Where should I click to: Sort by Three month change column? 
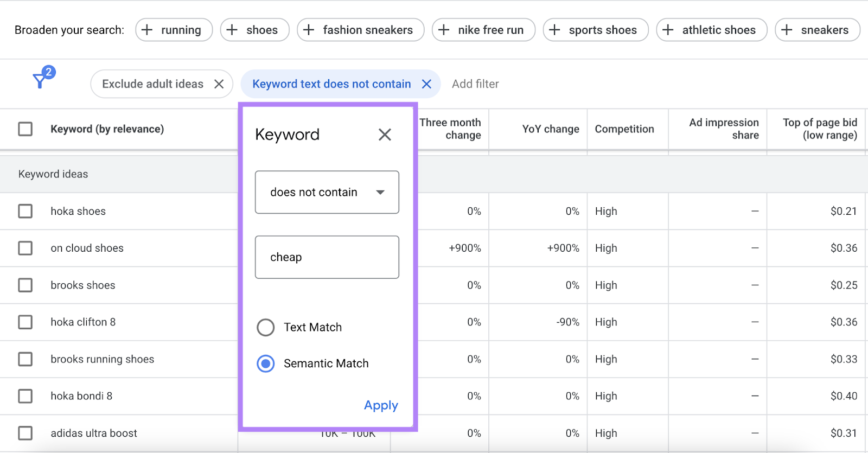tap(450, 129)
